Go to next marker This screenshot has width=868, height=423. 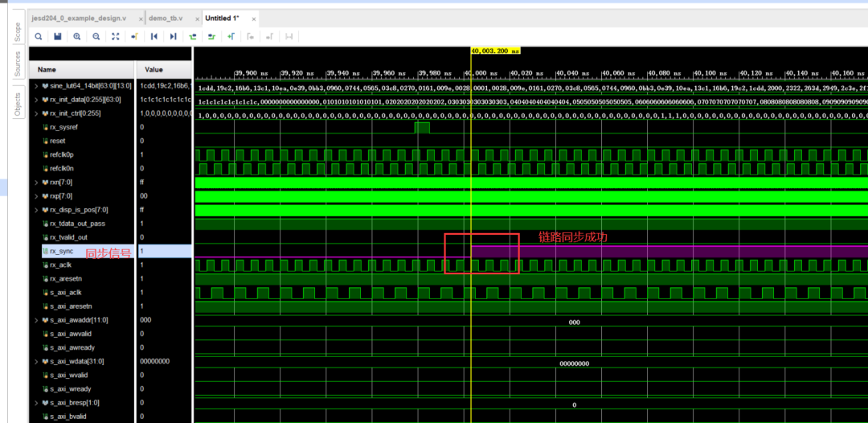pyautogui.click(x=269, y=36)
